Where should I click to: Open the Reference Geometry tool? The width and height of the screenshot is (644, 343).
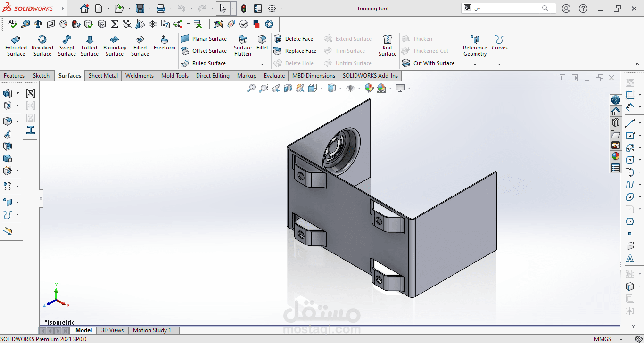coord(475,46)
